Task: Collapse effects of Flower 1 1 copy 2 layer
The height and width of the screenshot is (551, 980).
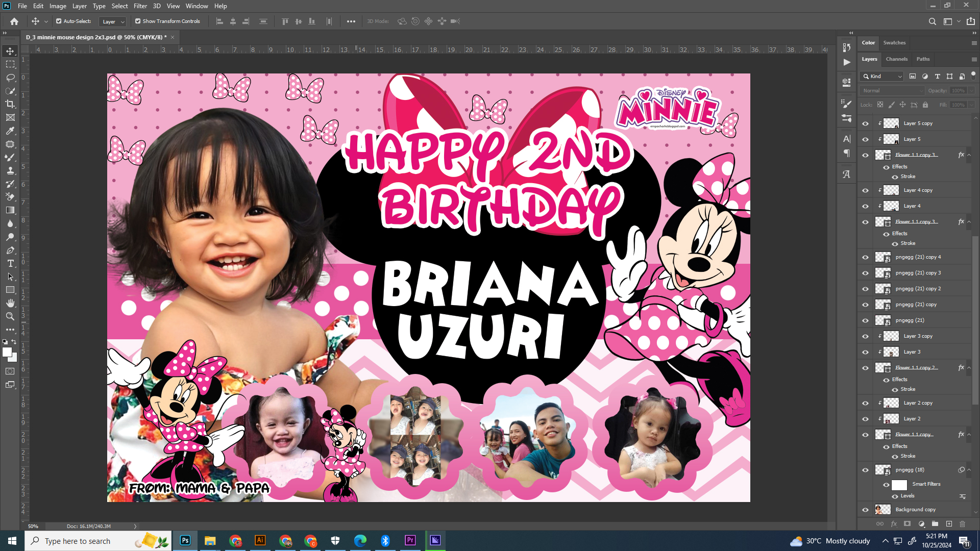Action: coord(969,368)
